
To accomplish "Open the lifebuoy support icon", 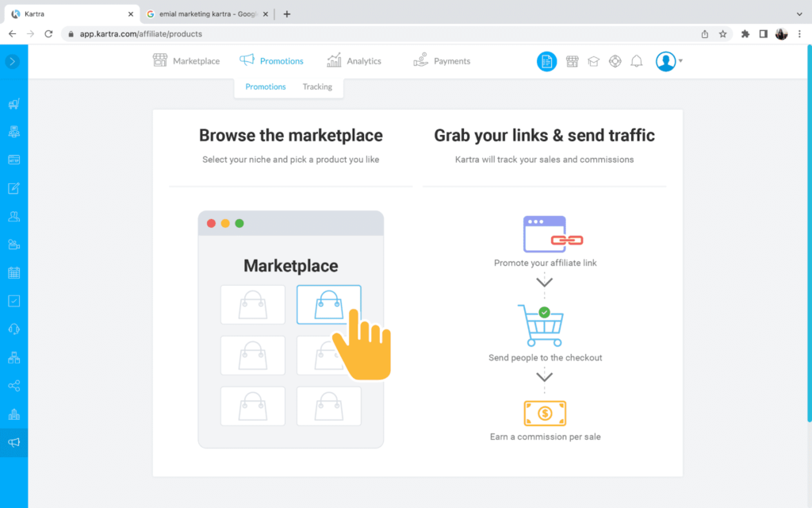I will point(615,61).
